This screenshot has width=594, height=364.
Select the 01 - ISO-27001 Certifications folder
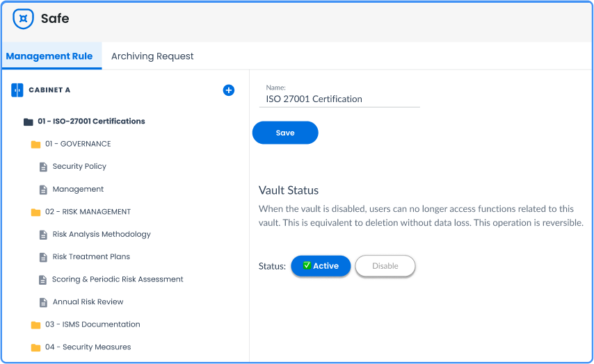point(91,121)
